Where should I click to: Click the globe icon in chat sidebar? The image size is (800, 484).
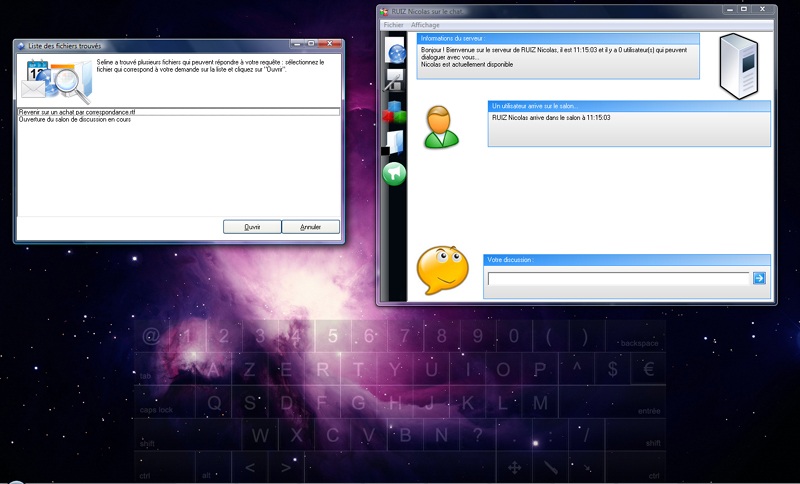pyautogui.click(x=396, y=53)
